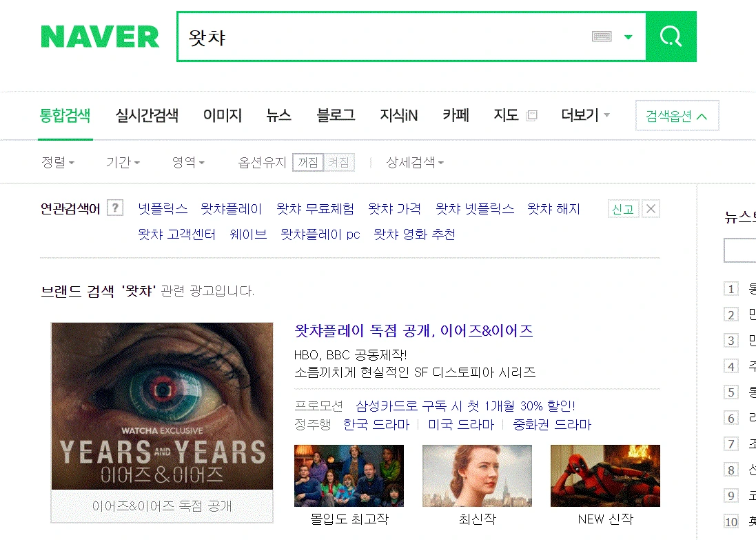The image size is (756, 540).
Task: Open the on-screen keyboard icon
Action: (x=601, y=37)
